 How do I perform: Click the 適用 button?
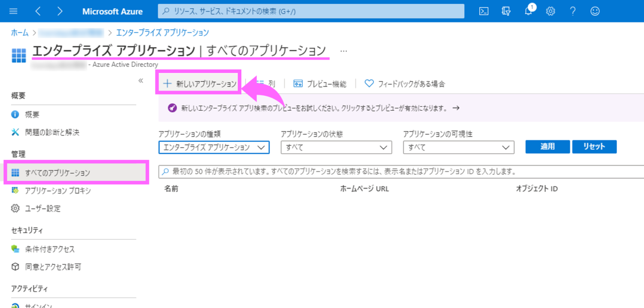click(547, 146)
